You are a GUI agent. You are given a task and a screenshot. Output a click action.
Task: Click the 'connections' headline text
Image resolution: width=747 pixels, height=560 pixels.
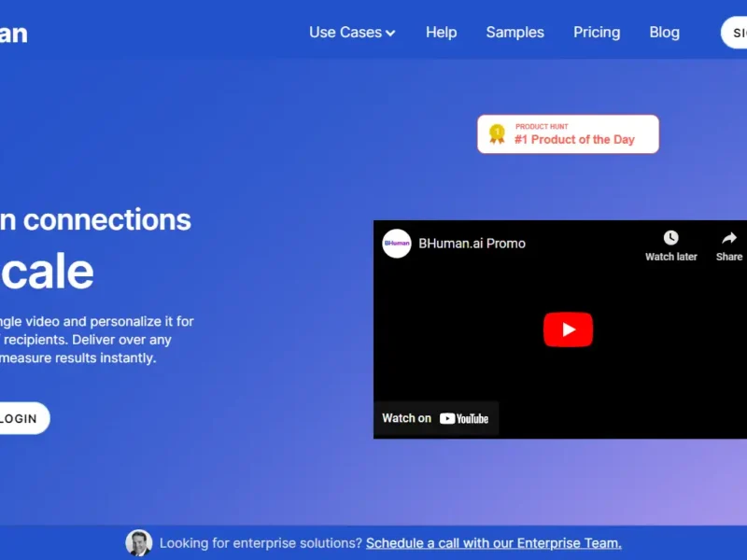pyautogui.click(x=106, y=219)
